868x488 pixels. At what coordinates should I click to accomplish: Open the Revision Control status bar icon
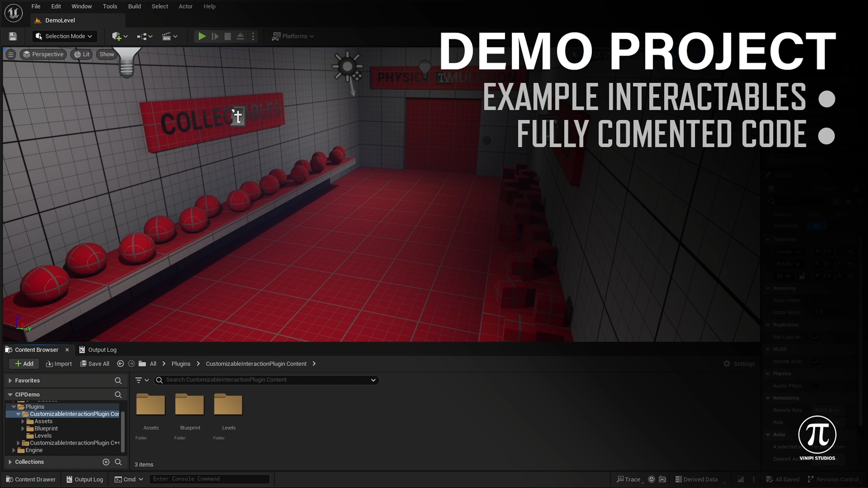coord(833,479)
